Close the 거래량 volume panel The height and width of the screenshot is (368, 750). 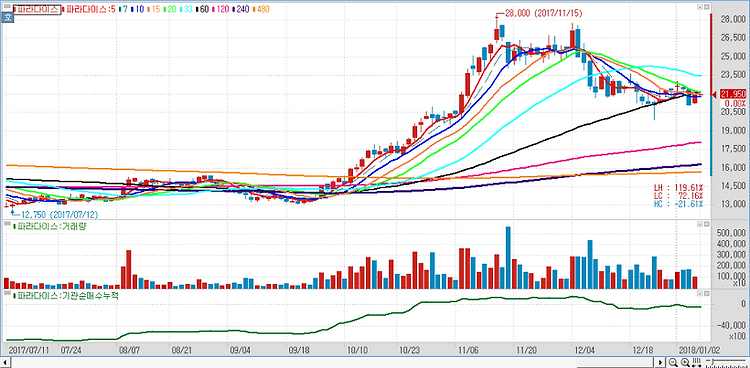[x=706, y=224]
